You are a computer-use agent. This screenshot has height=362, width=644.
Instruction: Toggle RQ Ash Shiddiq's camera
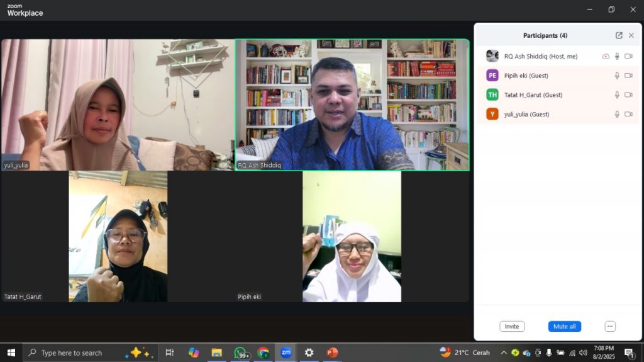(x=628, y=56)
